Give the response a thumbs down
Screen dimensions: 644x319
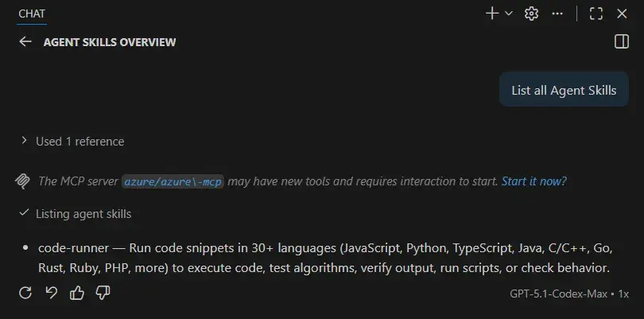pos(103,293)
